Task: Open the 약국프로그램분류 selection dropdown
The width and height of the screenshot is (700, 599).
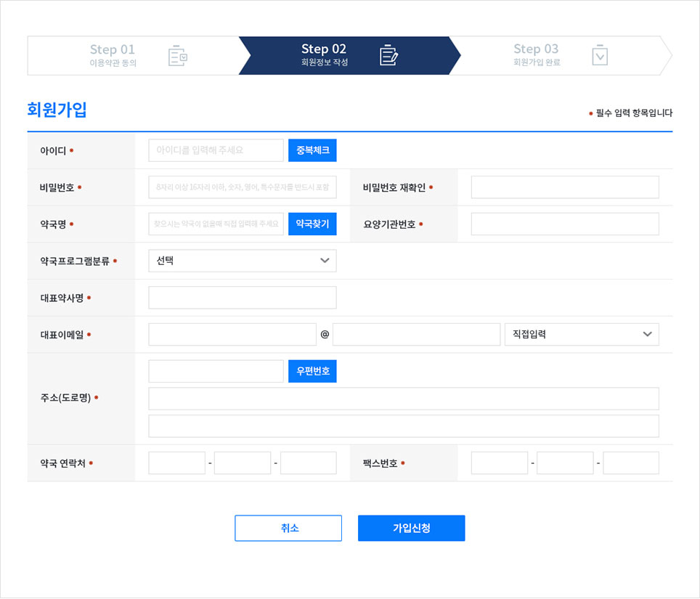Action: click(x=242, y=260)
